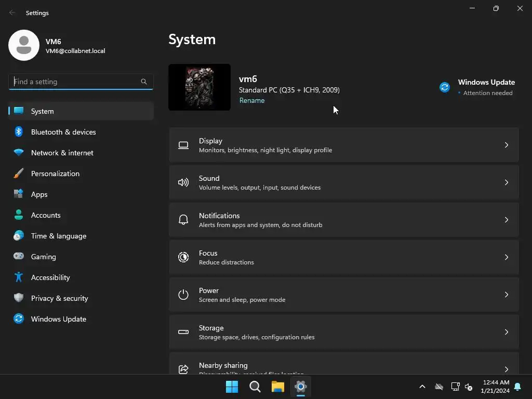Open Accounts settings
This screenshot has width=532, height=399.
(x=81, y=215)
